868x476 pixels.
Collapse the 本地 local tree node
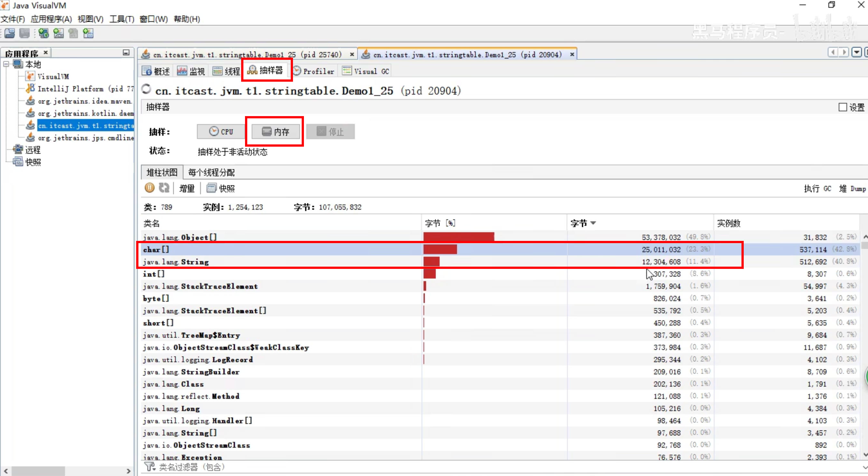[6, 64]
